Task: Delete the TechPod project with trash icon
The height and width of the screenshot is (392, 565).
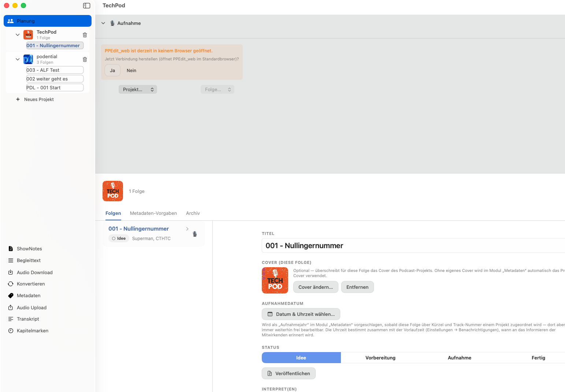Action: (x=85, y=35)
